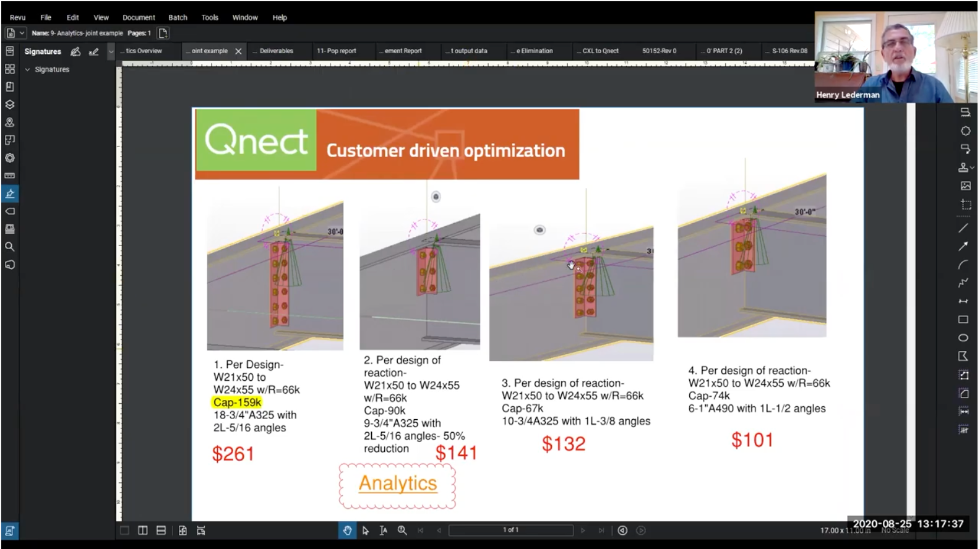Open the Bookmarks panel
The height and width of the screenshot is (549, 980).
pos(10,87)
